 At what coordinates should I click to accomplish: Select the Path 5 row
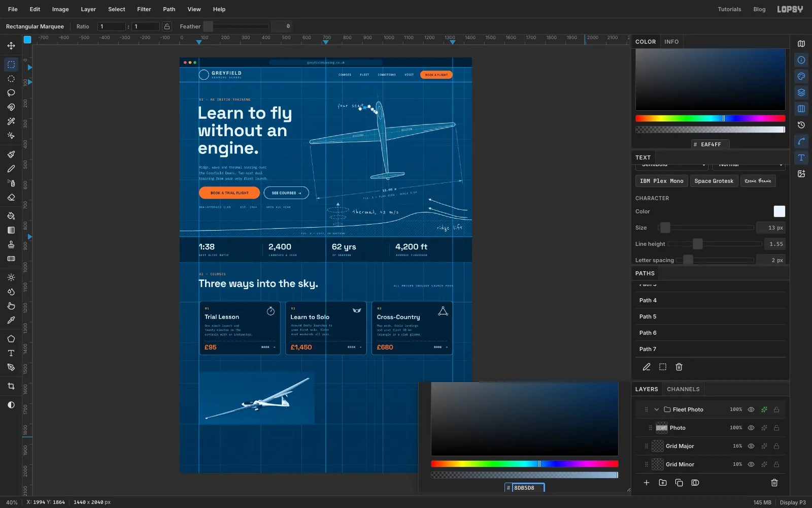coord(710,316)
